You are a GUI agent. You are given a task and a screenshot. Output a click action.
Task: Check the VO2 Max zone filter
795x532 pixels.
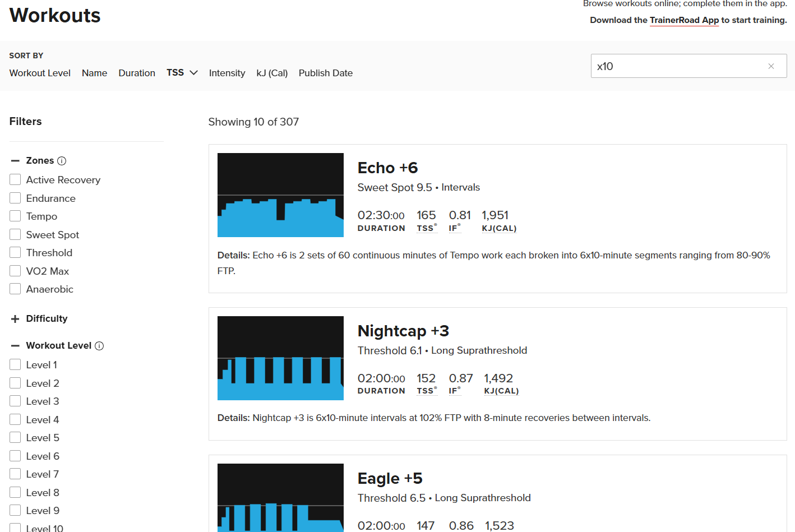coord(15,271)
